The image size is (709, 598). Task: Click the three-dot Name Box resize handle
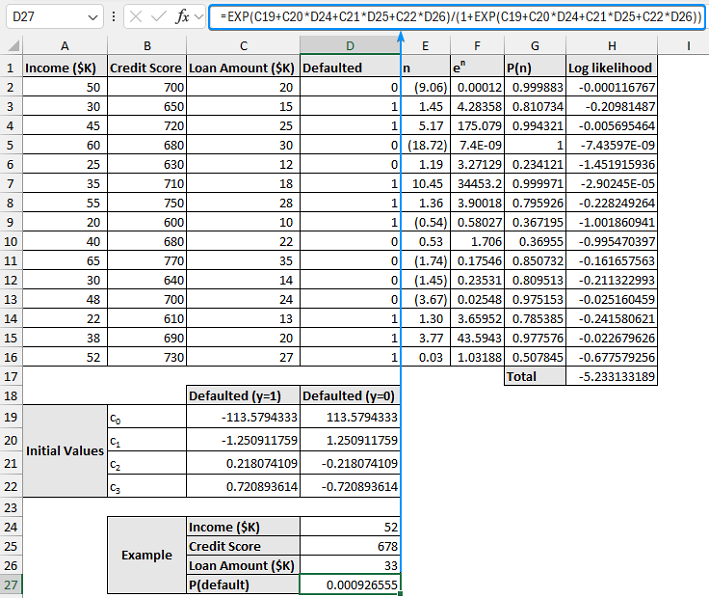114,18
